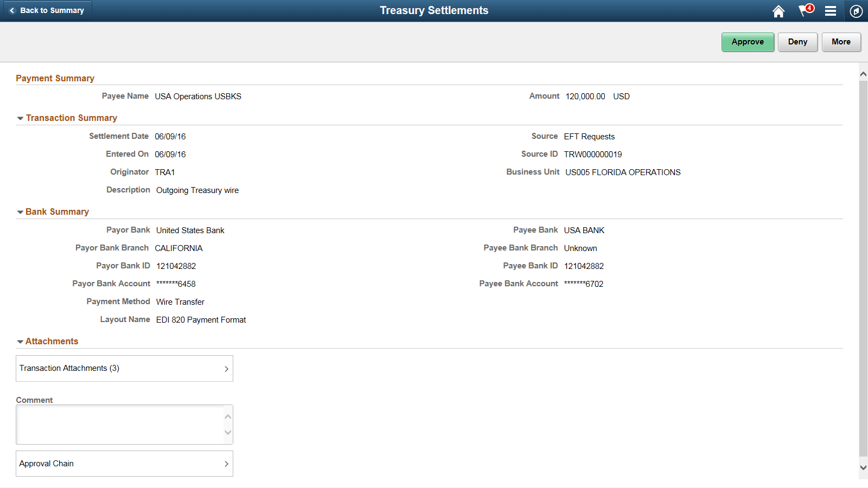Collapse the Transaction Summary section

(x=20, y=118)
